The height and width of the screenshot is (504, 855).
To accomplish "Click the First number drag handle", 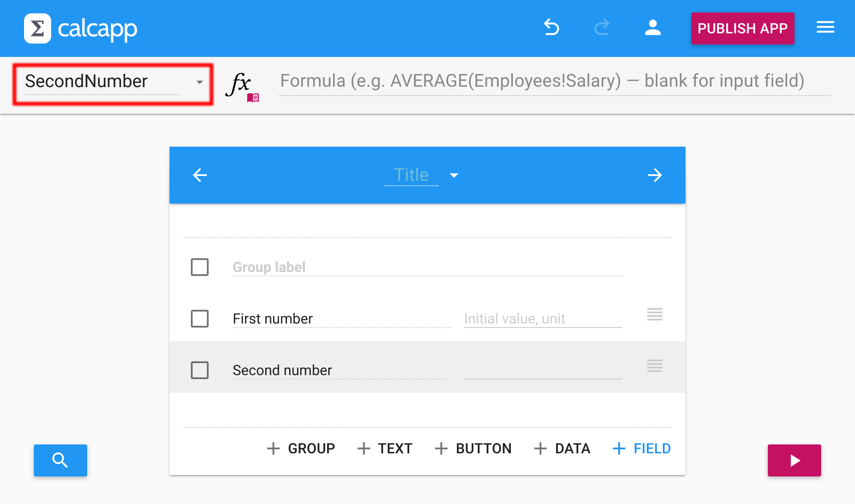I will (654, 315).
